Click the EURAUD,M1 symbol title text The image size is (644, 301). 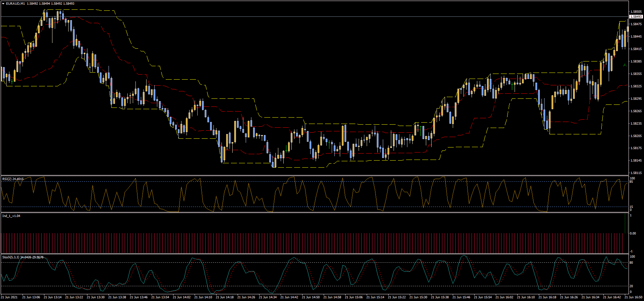pos(15,4)
